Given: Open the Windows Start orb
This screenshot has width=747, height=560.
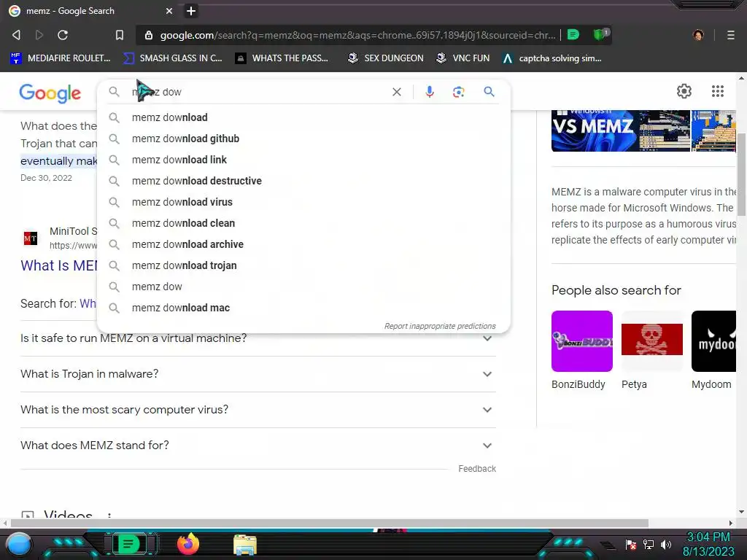Looking at the screenshot, I should pyautogui.click(x=18, y=544).
